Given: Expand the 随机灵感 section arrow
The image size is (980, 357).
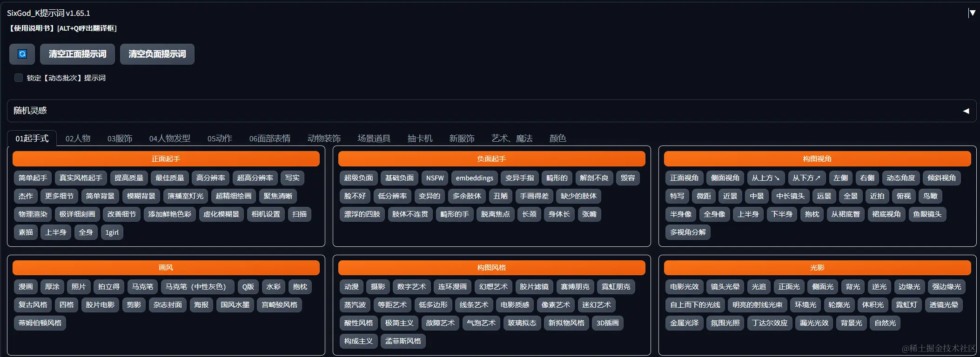Looking at the screenshot, I should [966, 111].
